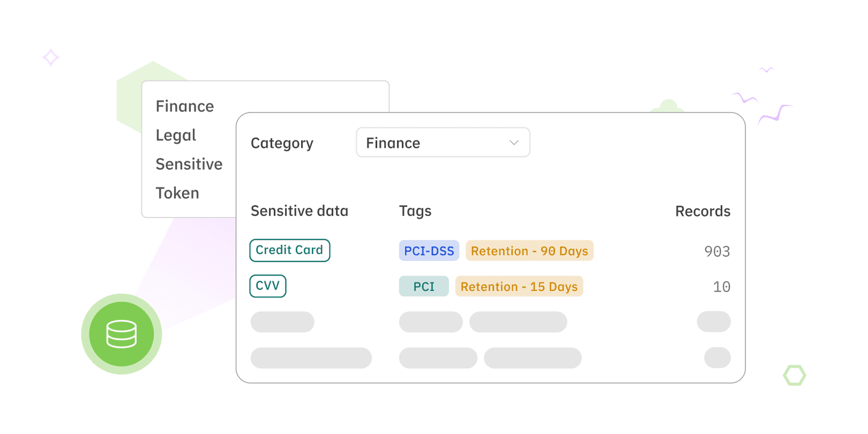This screenshot has width=868, height=434.
Task: Click the 10 records count
Action: pos(721,287)
